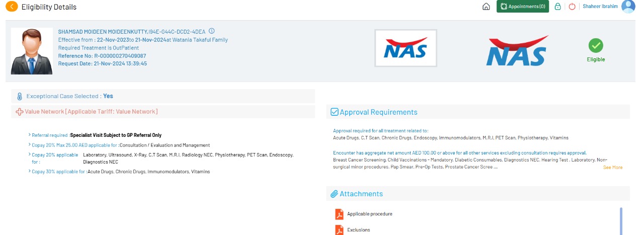Open Exclusions PDF icon
The image size is (644, 235).
point(339,229)
